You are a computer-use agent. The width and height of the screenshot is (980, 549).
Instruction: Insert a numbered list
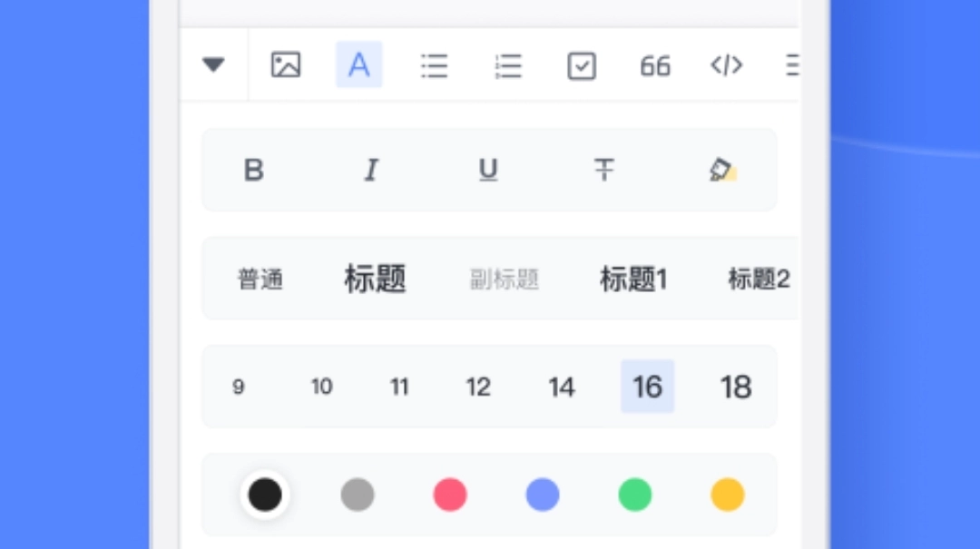(507, 65)
